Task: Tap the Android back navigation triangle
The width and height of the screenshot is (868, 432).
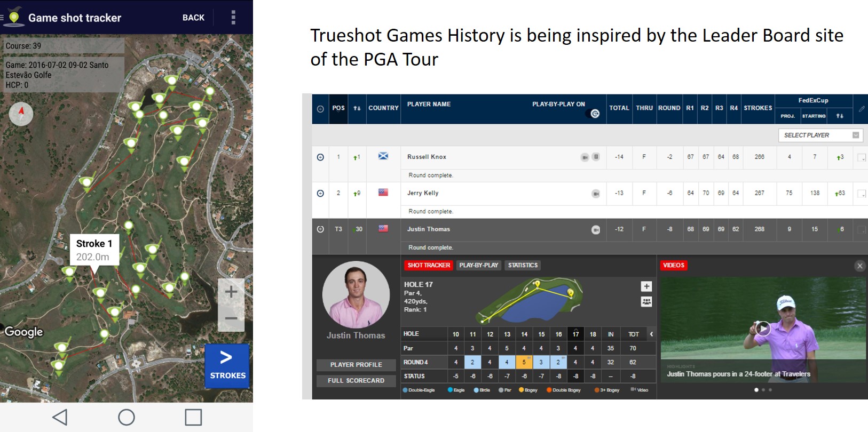Action: click(x=60, y=417)
